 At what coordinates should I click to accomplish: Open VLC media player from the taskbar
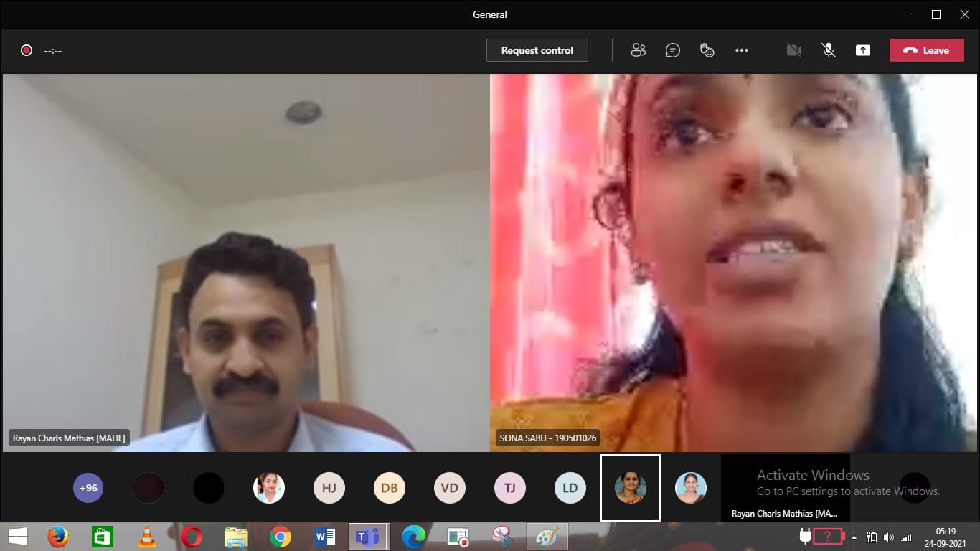(x=146, y=537)
